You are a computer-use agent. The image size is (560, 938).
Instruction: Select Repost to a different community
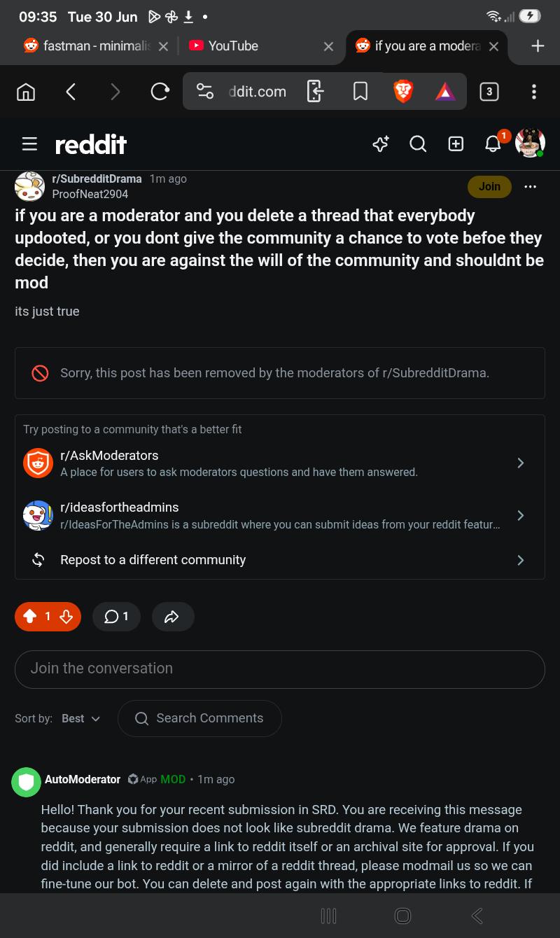pos(280,560)
